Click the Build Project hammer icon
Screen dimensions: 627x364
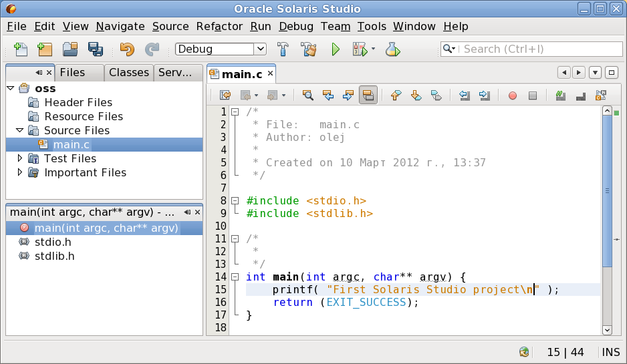283,49
